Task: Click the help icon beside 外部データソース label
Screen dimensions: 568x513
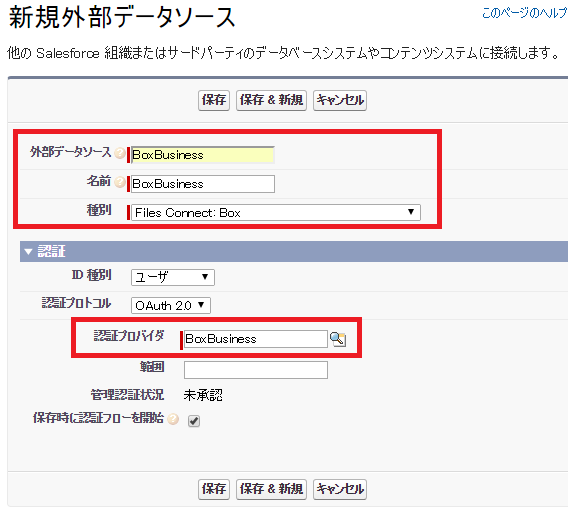Action: (120, 153)
